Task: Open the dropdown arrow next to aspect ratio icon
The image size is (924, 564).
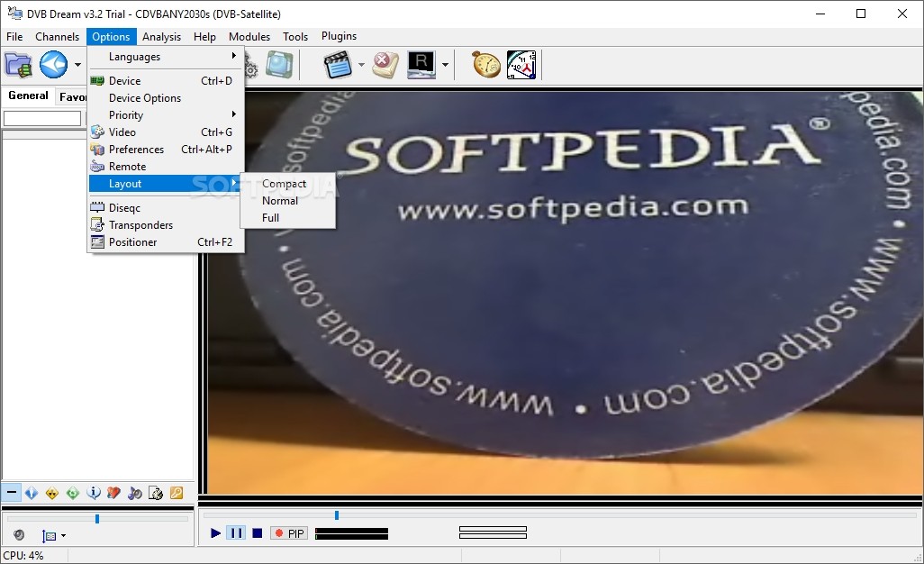Action: click(x=63, y=536)
